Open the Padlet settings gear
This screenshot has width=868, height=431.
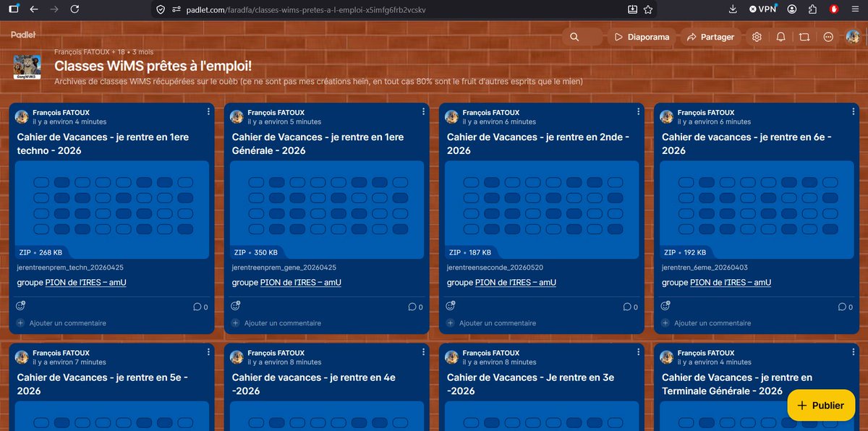[757, 37]
